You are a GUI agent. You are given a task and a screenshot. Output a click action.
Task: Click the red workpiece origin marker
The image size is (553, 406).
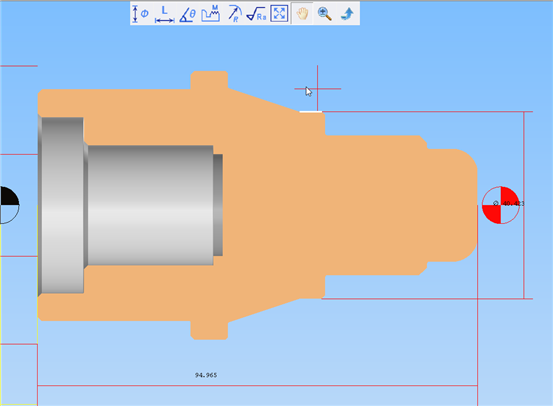coord(500,205)
